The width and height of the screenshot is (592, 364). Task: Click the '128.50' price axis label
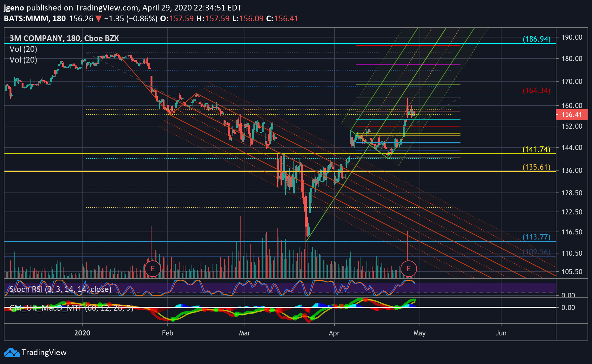[x=572, y=193]
